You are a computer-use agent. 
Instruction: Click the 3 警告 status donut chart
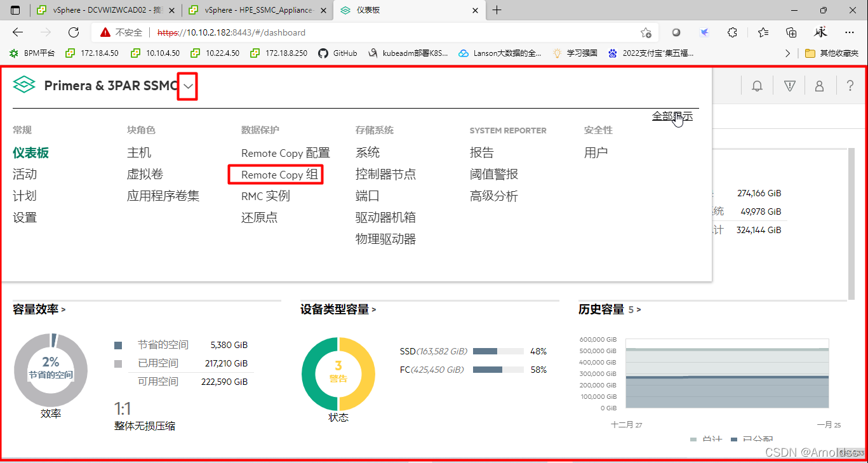pos(338,374)
